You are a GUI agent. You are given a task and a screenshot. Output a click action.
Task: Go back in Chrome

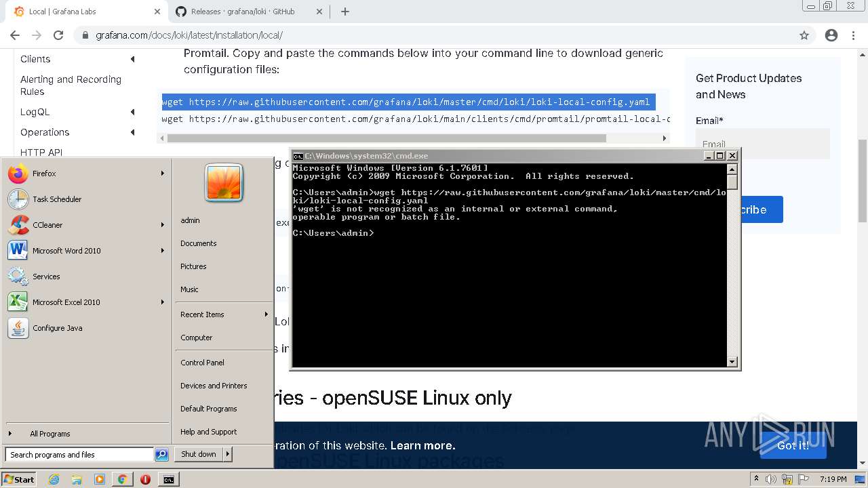pos(15,35)
